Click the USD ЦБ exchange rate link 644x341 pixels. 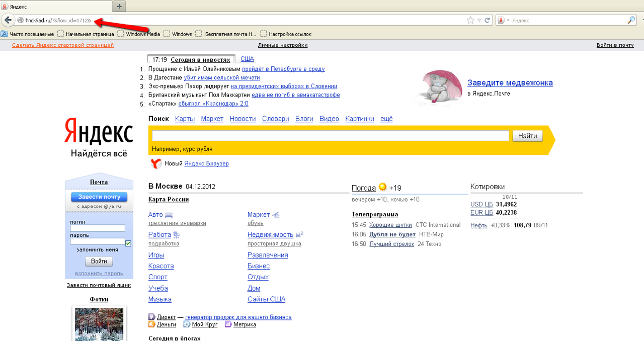[x=482, y=204]
